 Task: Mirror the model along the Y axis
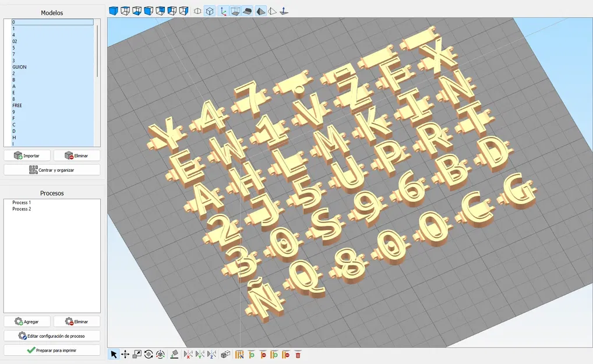pos(200,355)
